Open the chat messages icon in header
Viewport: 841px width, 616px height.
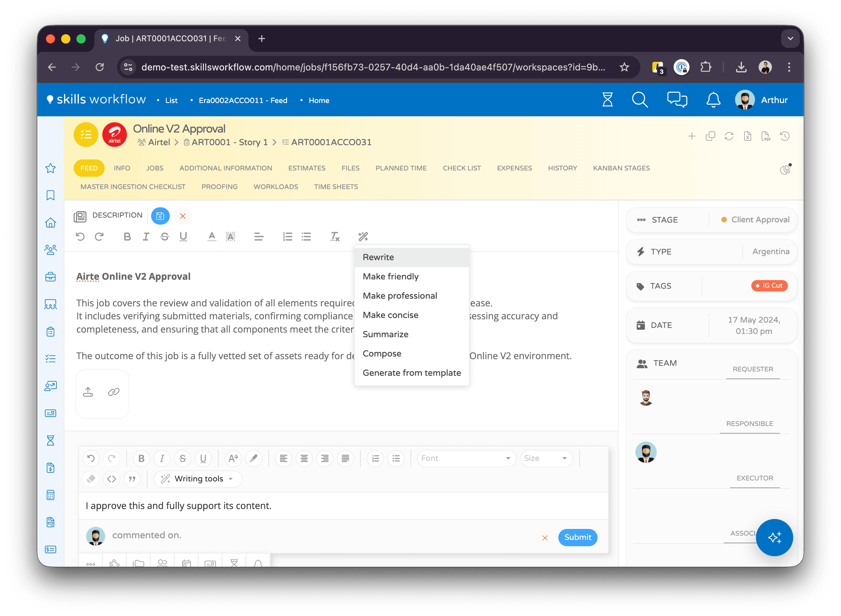[x=677, y=100]
